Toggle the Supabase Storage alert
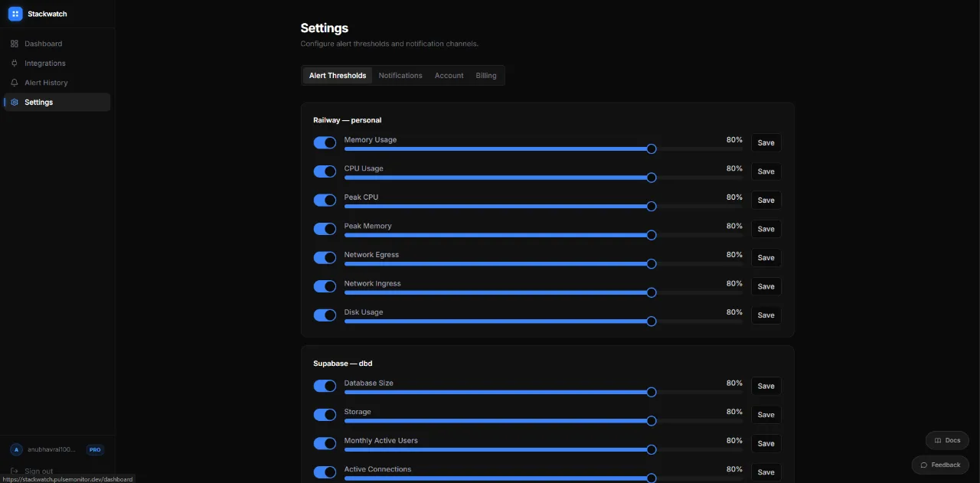Viewport: 980px width, 483px height. point(325,415)
